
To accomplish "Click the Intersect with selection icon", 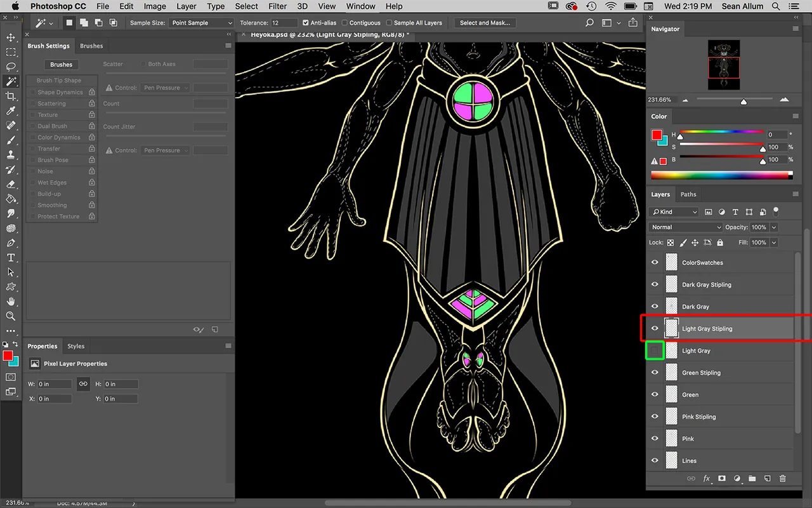I will tap(113, 23).
